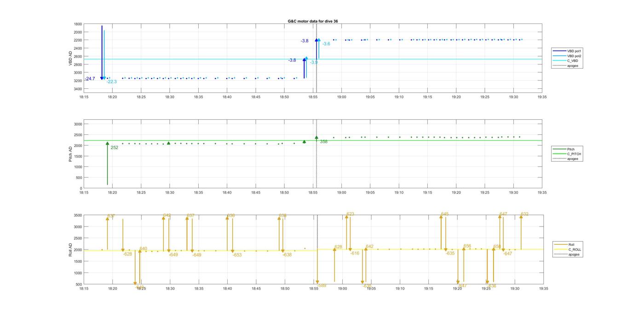The width and height of the screenshot is (644, 319).
Task: Click the "Roll AD" y-axis label
Action: click(71, 249)
